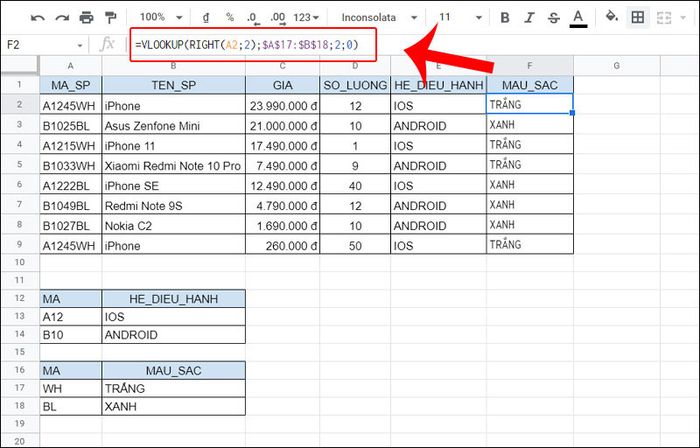Click the merge cells icon

[664, 18]
